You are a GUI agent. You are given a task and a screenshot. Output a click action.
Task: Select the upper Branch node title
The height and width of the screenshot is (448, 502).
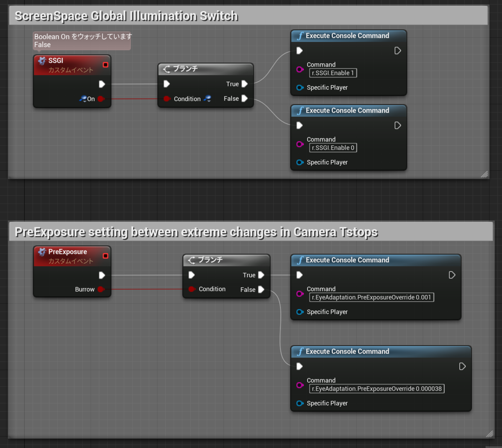pos(185,69)
